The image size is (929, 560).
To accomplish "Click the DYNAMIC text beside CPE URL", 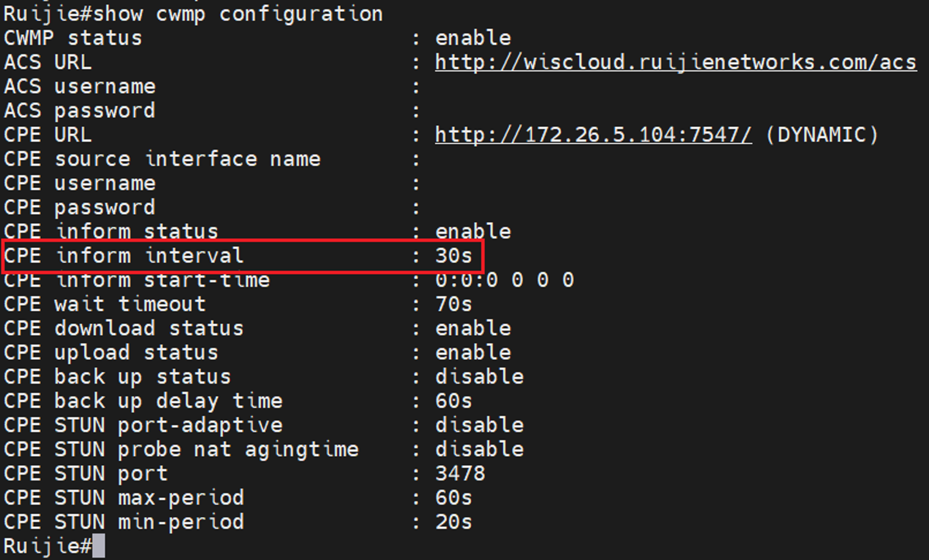I will [x=822, y=135].
